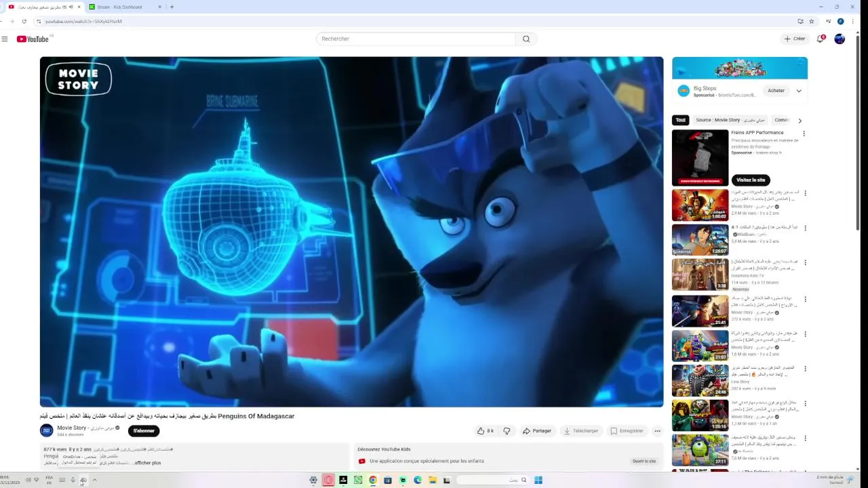The height and width of the screenshot is (488, 868).
Task: Subscribe with the S'abonner button
Action: point(144,430)
